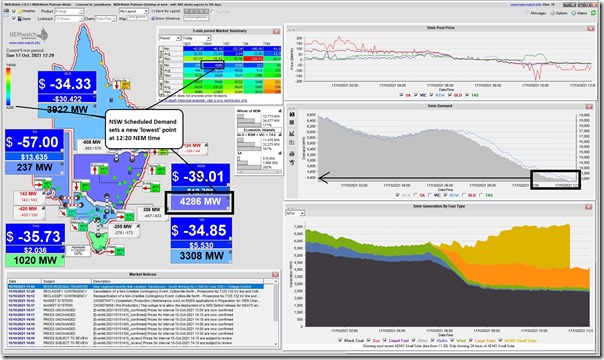
Task: Adjust the Map zoom slider
Action: tap(138, 18)
